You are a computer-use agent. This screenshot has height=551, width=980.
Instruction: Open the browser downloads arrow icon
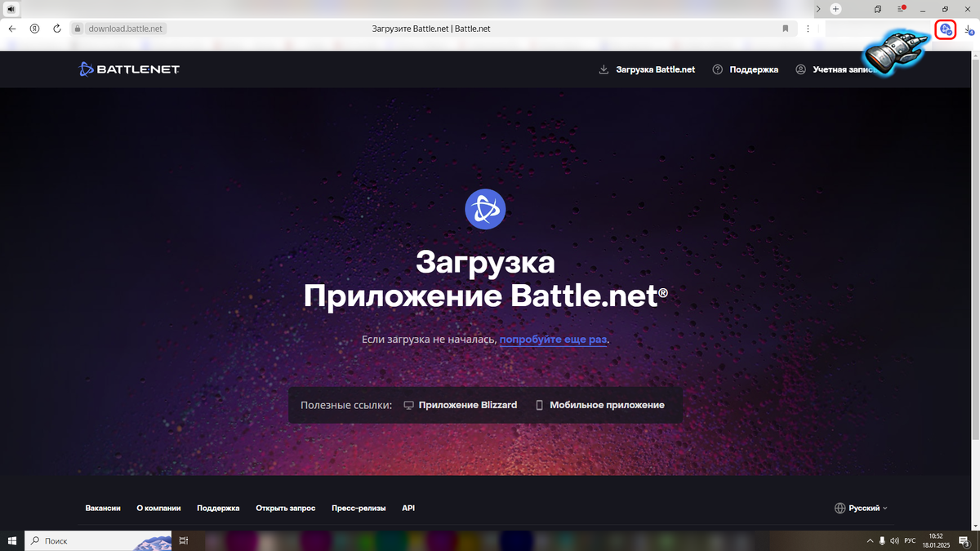(969, 29)
